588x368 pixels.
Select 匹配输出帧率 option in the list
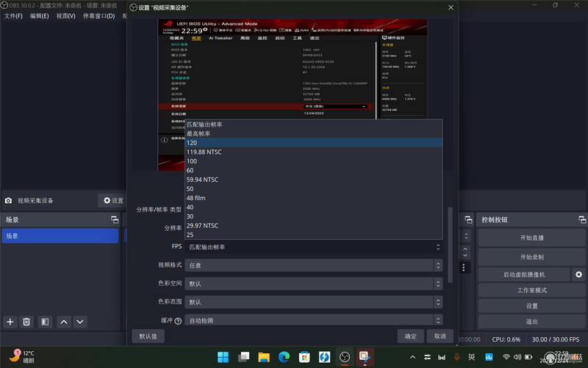pyautogui.click(x=314, y=124)
